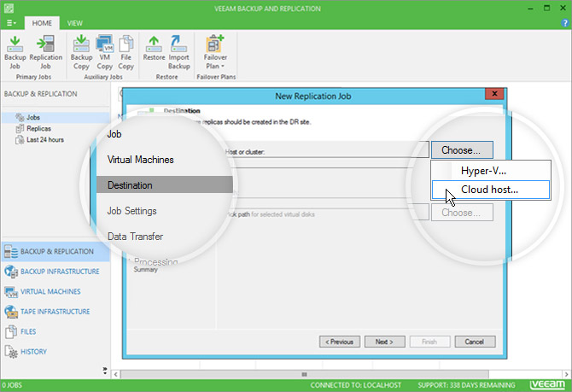Image resolution: width=572 pixels, height=392 pixels.
Task: Open the Failover Plan dropdown
Action: (215, 53)
